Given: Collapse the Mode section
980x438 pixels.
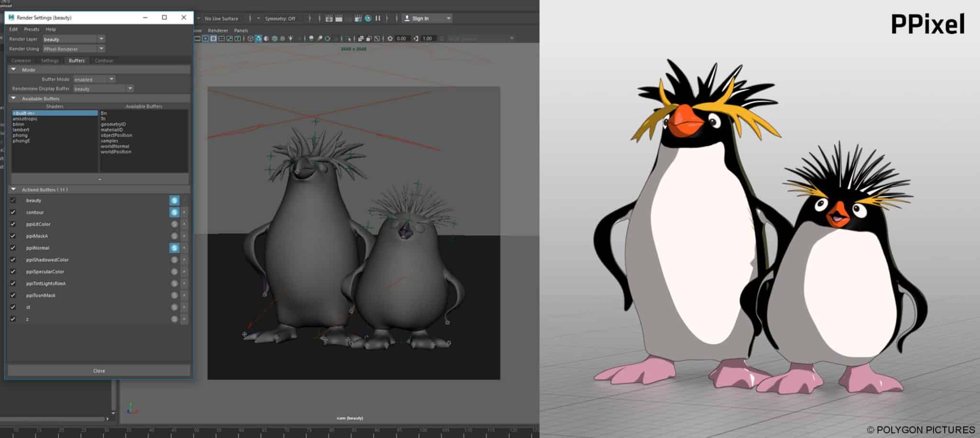Looking at the screenshot, I should coord(13,70).
